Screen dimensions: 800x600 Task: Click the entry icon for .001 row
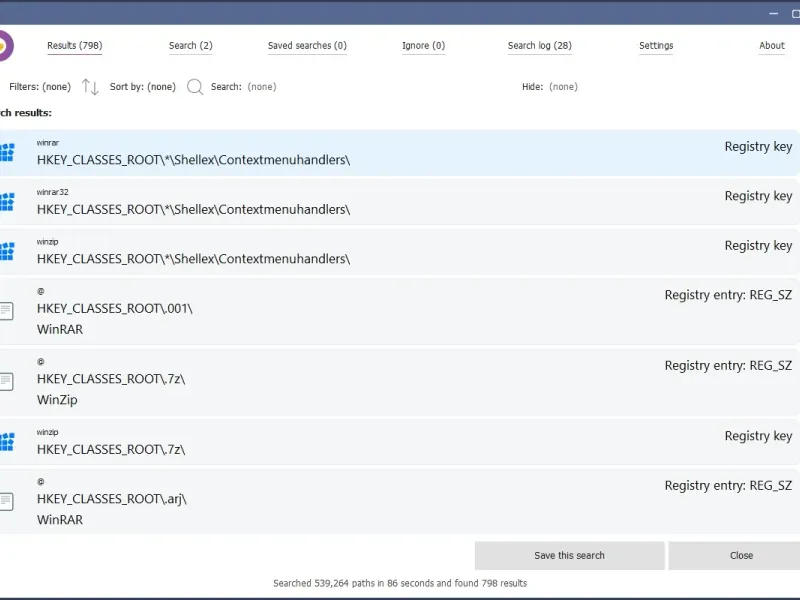(x=7, y=311)
